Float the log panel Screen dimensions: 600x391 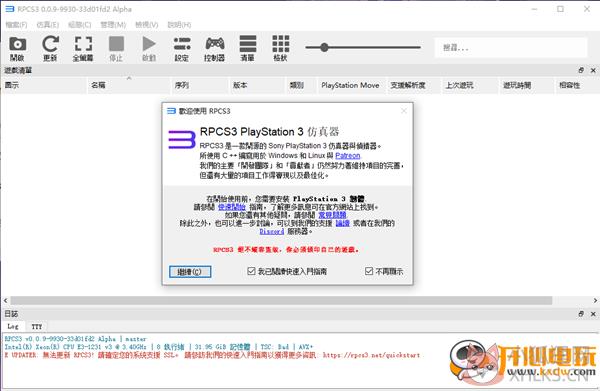tap(581, 314)
